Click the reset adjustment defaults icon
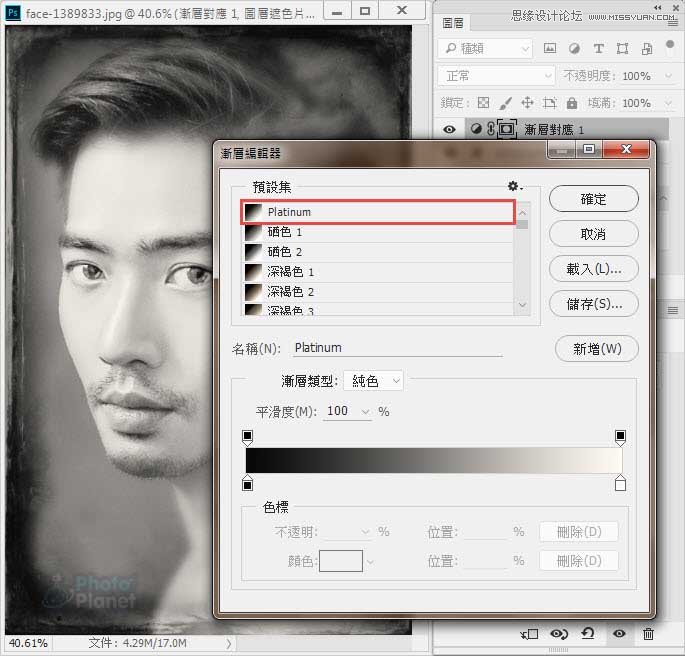The width and height of the screenshot is (685, 656). 588,633
